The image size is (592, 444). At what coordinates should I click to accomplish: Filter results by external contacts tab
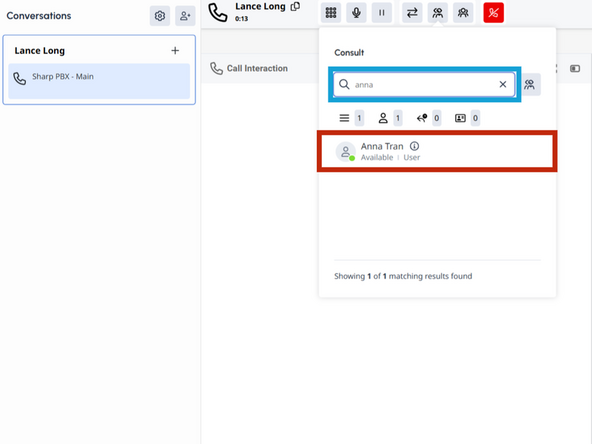click(x=467, y=118)
